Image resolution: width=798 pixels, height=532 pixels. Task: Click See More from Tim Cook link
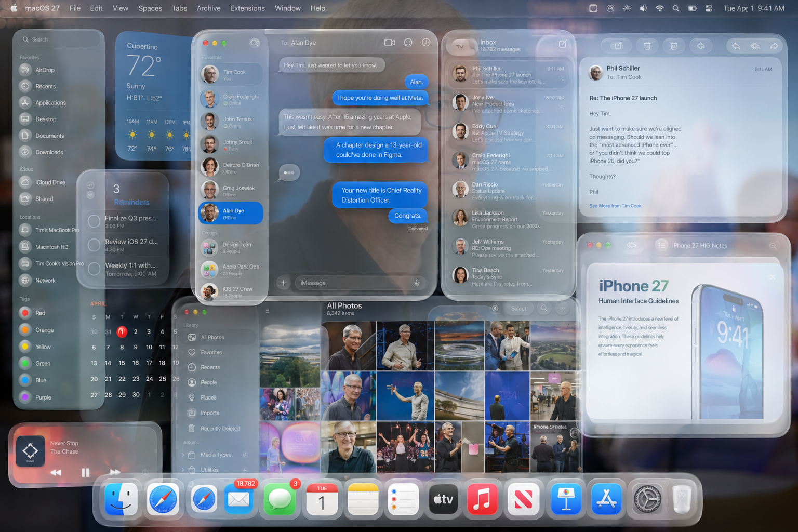click(615, 206)
